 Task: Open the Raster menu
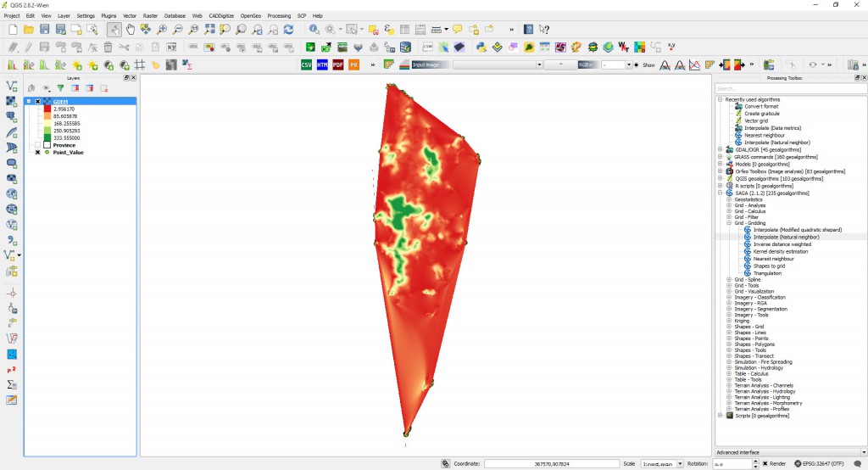click(150, 15)
